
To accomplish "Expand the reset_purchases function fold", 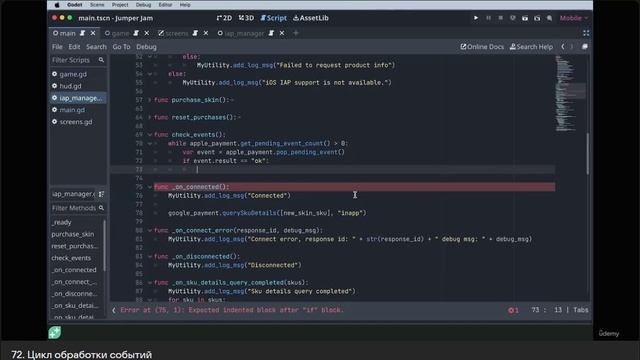I will (149, 118).
